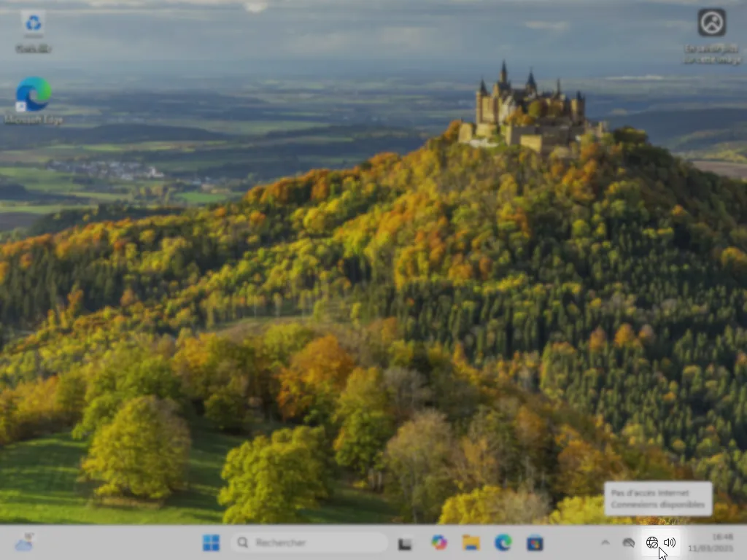Open the Windows Start menu
The image size is (747, 560).
coord(212,542)
